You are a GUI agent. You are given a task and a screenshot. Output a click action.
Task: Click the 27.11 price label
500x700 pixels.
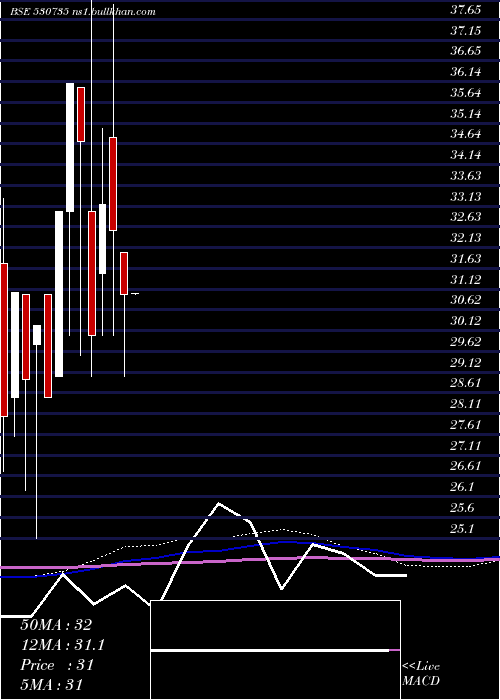466,445
